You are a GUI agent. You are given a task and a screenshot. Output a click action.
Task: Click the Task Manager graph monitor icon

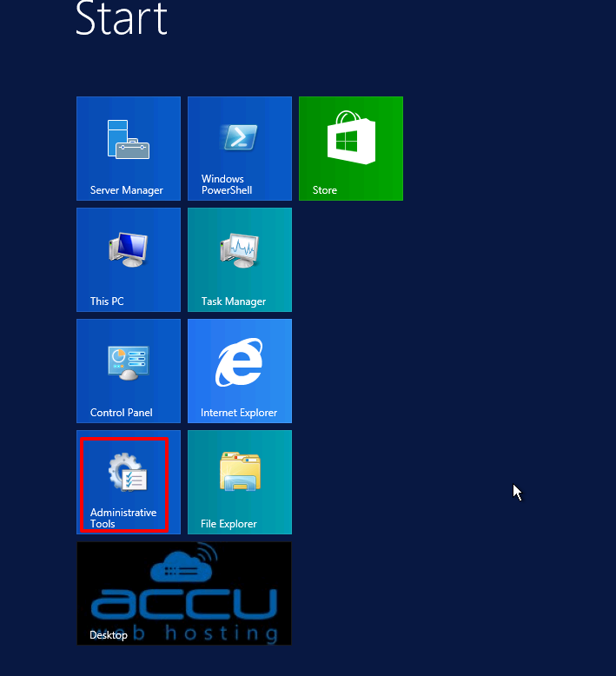[239, 250]
